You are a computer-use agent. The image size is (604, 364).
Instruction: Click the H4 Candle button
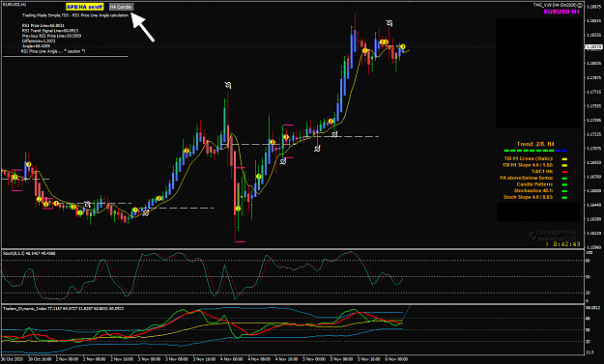[121, 7]
